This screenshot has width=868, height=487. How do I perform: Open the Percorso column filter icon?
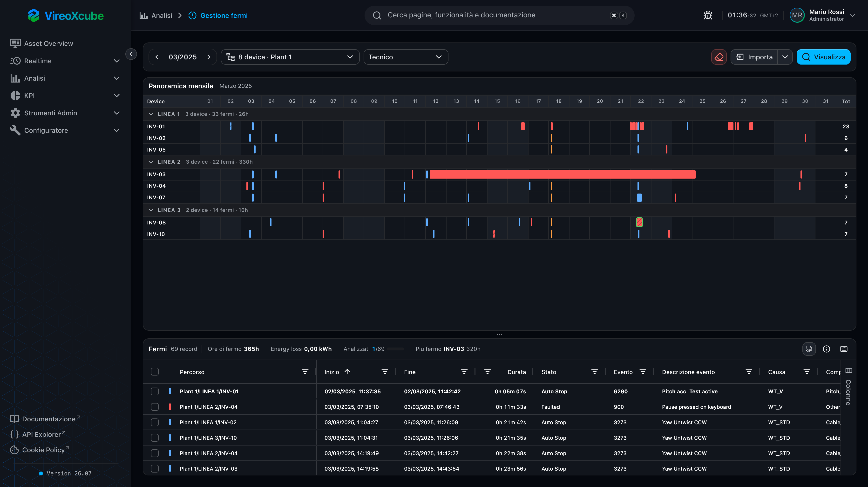305,372
